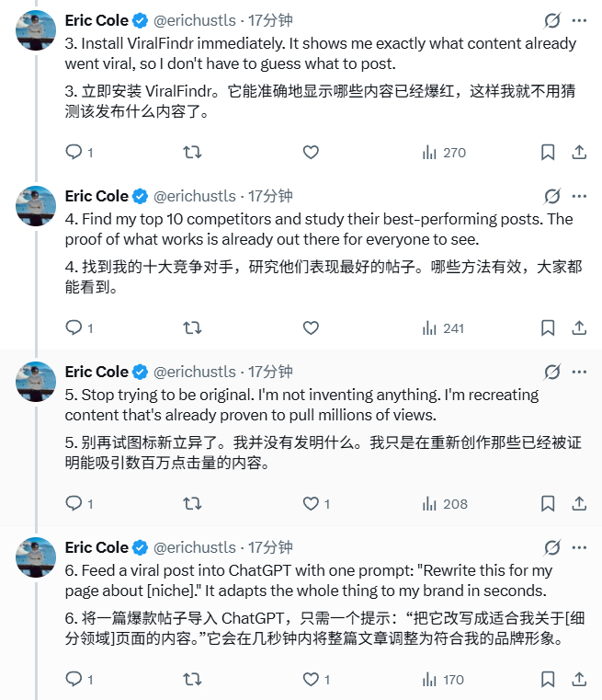Reply to the ViralFindr tweet
The width and height of the screenshot is (602, 700).
pyautogui.click(x=79, y=152)
